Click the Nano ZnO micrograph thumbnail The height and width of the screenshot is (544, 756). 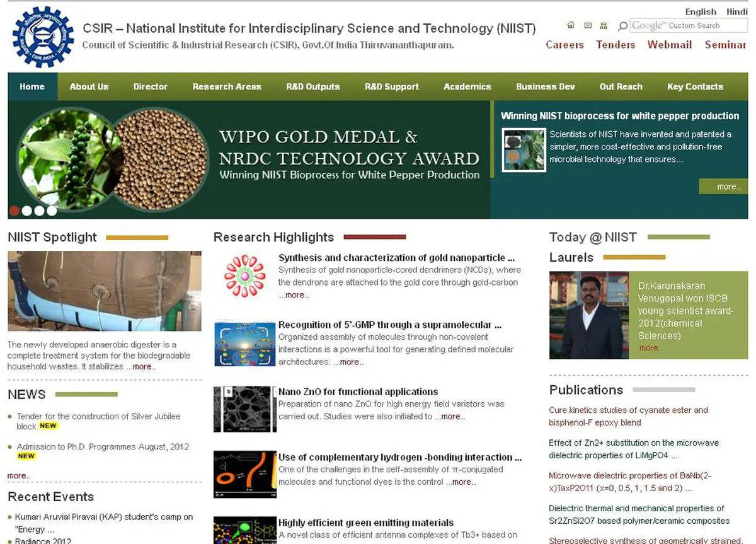(x=244, y=409)
